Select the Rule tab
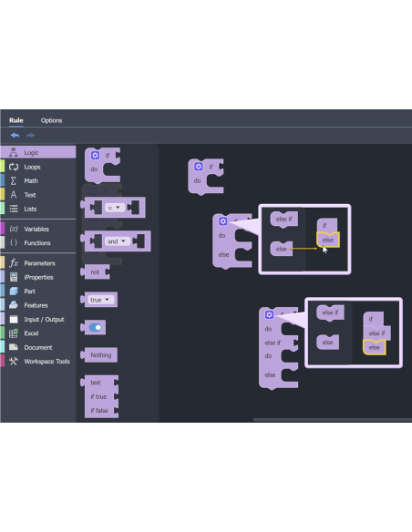The image size is (412, 532). [15, 120]
